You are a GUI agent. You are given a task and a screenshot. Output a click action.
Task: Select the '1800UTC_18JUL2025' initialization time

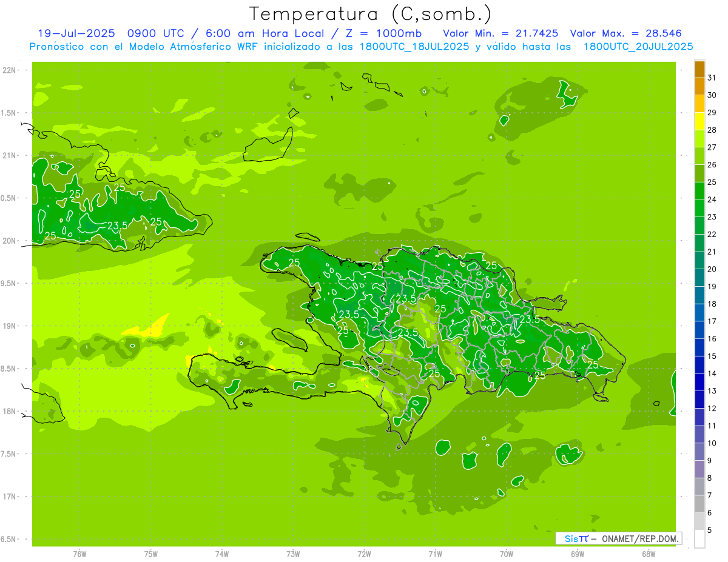pos(414,47)
